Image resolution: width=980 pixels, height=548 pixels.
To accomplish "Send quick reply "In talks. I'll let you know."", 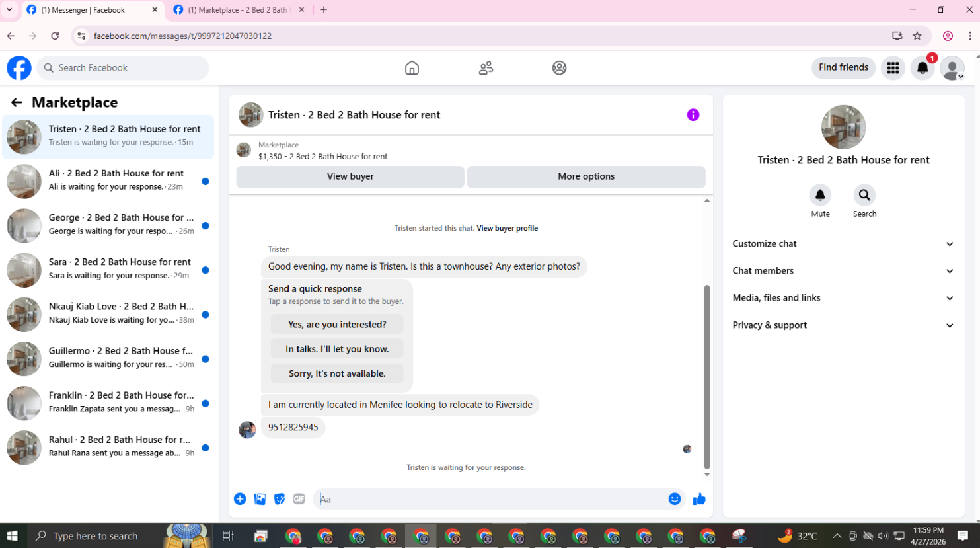I will coord(337,349).
